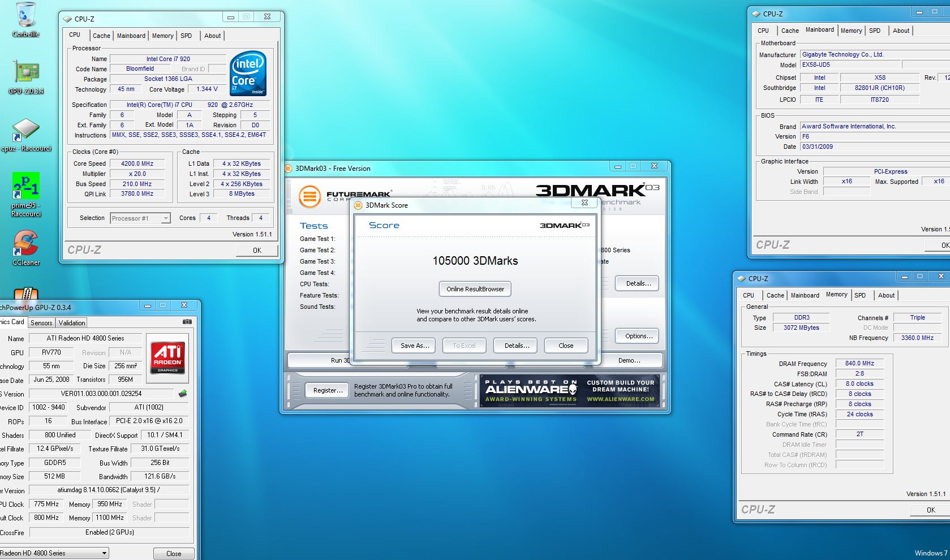Click the GPU Clock 775 MHz value

(46, 504)
